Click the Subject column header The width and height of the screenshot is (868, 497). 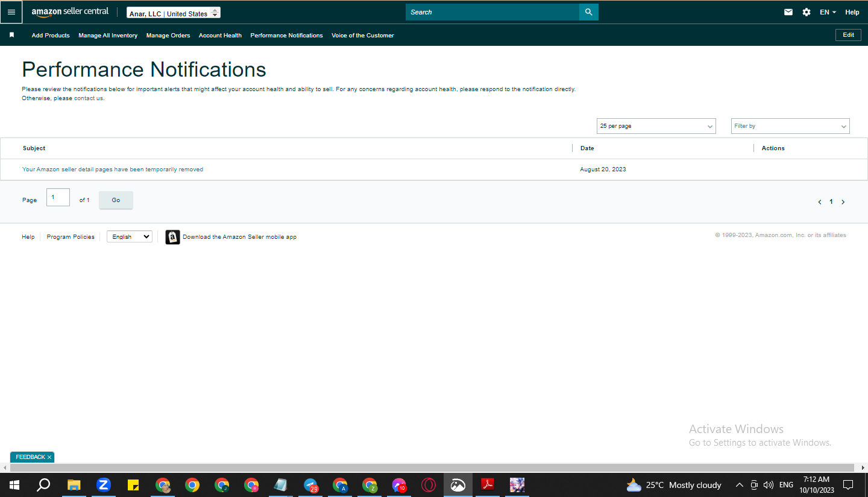(34, 148)
